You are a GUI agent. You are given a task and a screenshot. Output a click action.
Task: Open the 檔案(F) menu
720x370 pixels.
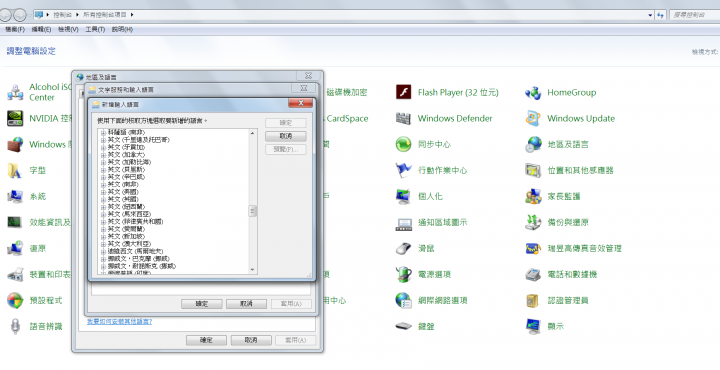[15, 29]
